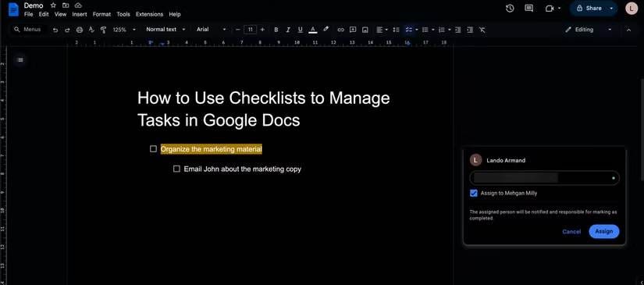Open the text color picker
The height and width of the screenshot is (285, 644).
313,30
